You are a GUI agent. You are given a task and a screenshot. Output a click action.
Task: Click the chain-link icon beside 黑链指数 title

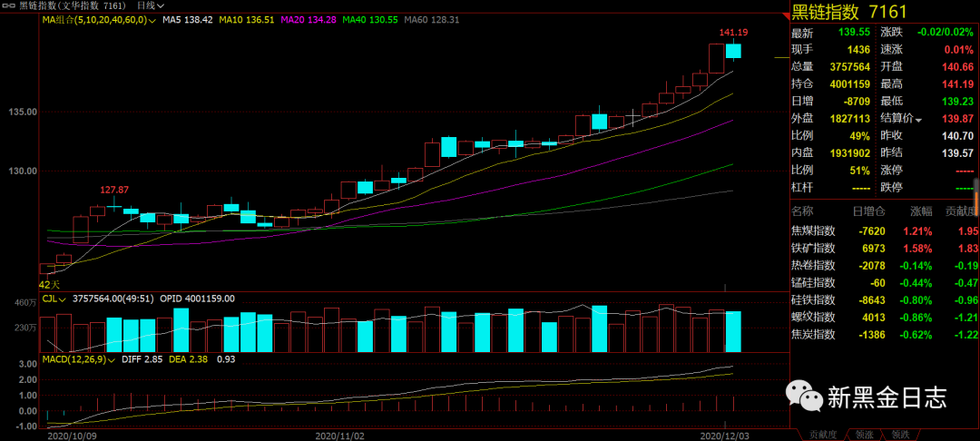(x=10, y=5)
